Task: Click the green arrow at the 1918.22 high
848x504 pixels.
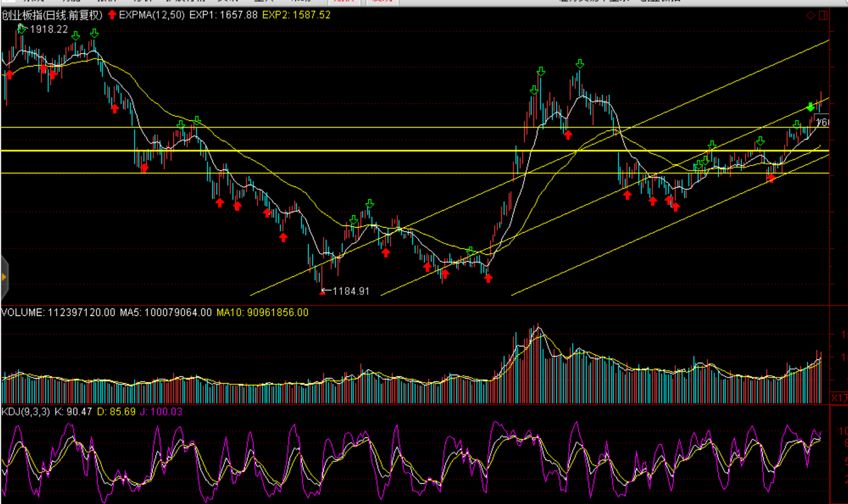Action: coord(22,27)
